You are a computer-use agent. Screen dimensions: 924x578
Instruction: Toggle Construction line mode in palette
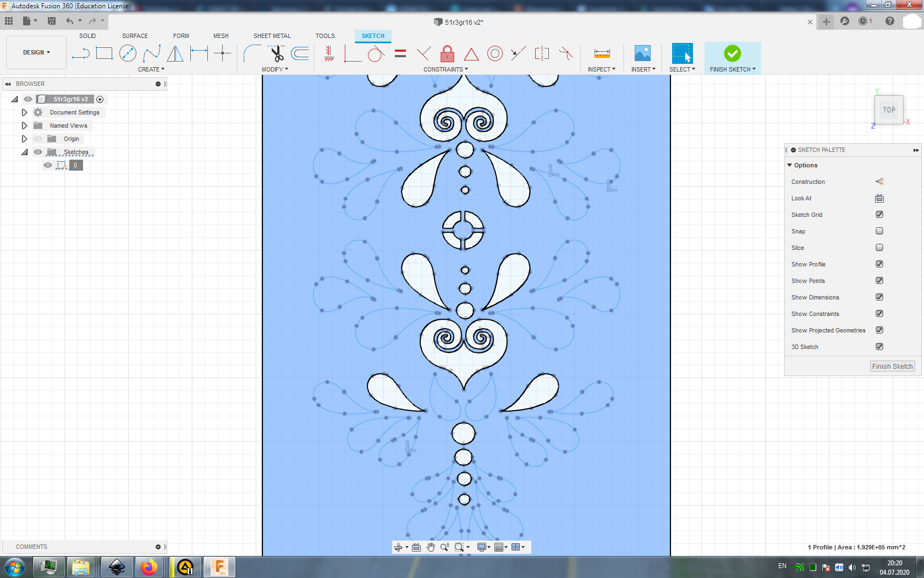pyautogui.click(x=879, y=182)
